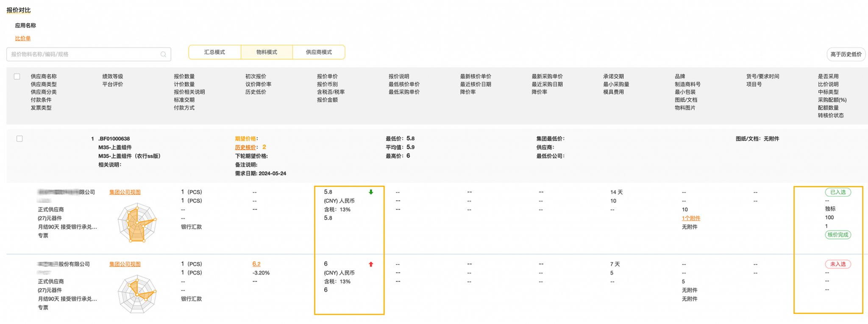Open second supplier's radar chart
868x324 pixels.
click(137, 294)
